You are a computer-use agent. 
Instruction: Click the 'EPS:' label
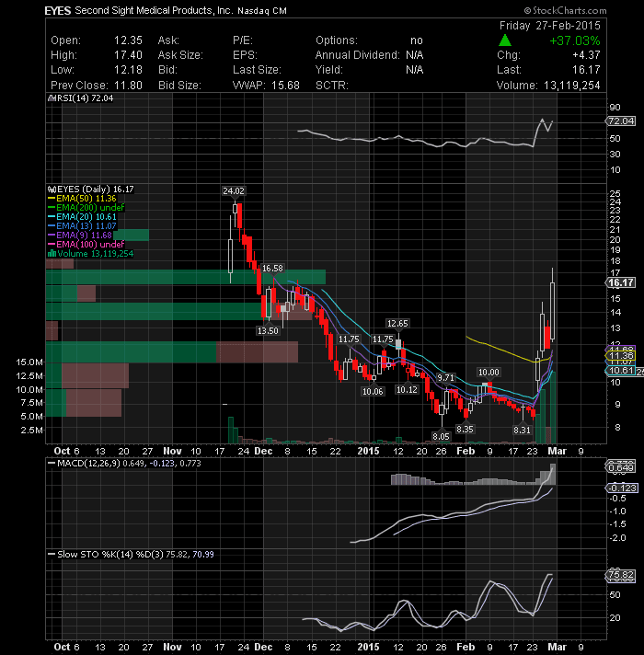pyautogui.click(x=245, y=55)
